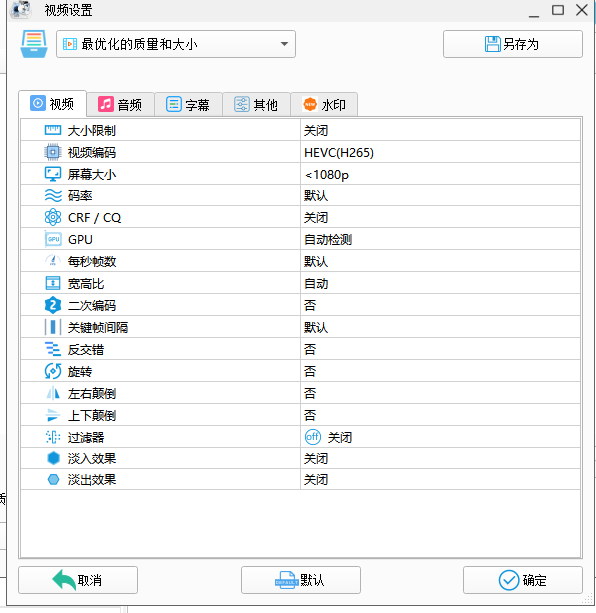Click the 另存为 button
Image resolution: width=596 pixels, height=613 pixels.
[513, 44]
